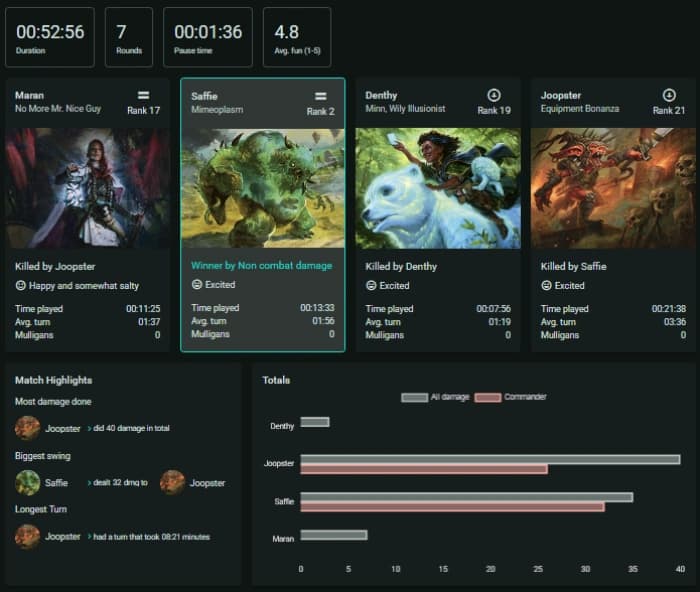
Task: Click 'Rank 21' on Joopster's card
Action: (669, 110)
